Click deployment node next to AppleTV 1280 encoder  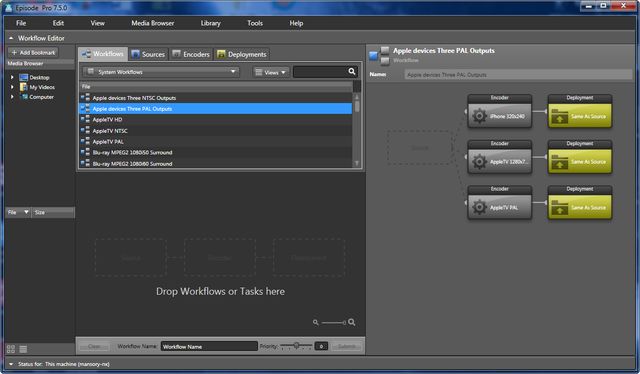[x=580, y=157]
